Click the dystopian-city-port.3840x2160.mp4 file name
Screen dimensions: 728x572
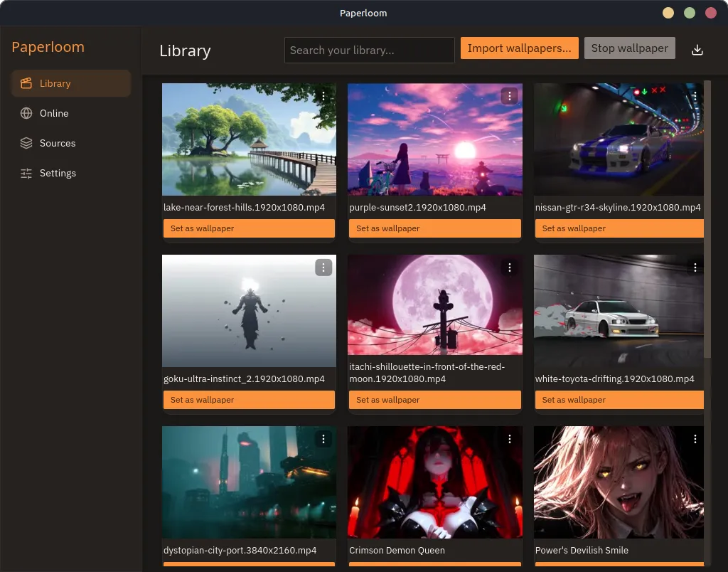click(240, 550)
